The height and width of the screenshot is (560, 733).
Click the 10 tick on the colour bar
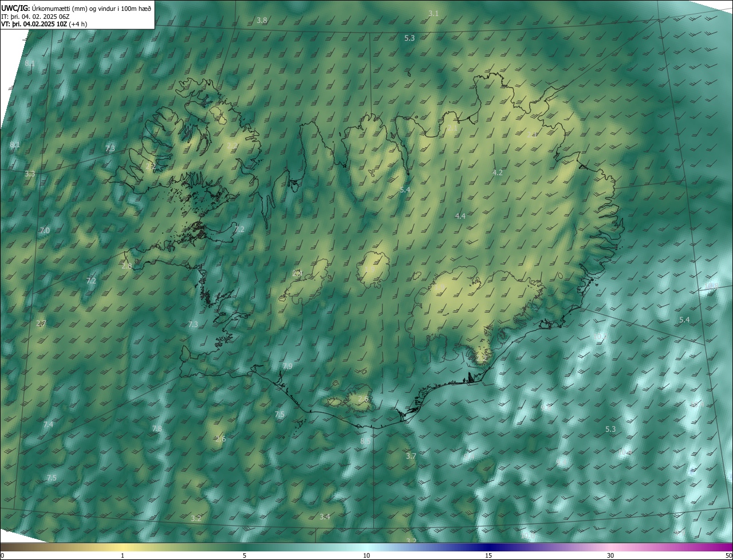(x=366, y=555)
